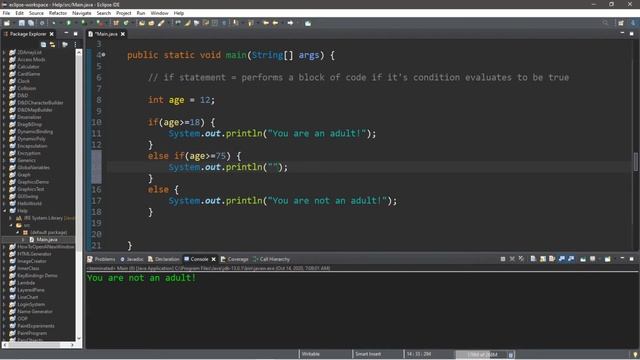Switch to the Coverage tab

[234, 259]
